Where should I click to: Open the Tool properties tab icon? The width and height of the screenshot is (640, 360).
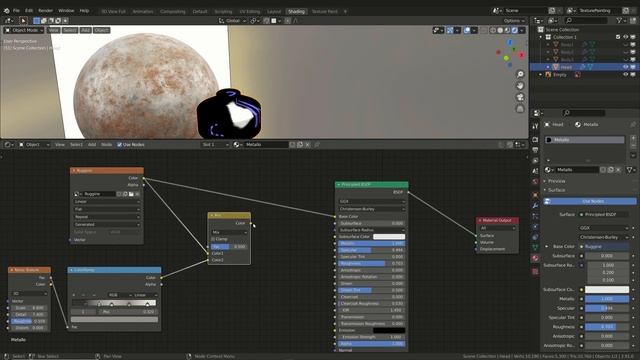(535, 127)
